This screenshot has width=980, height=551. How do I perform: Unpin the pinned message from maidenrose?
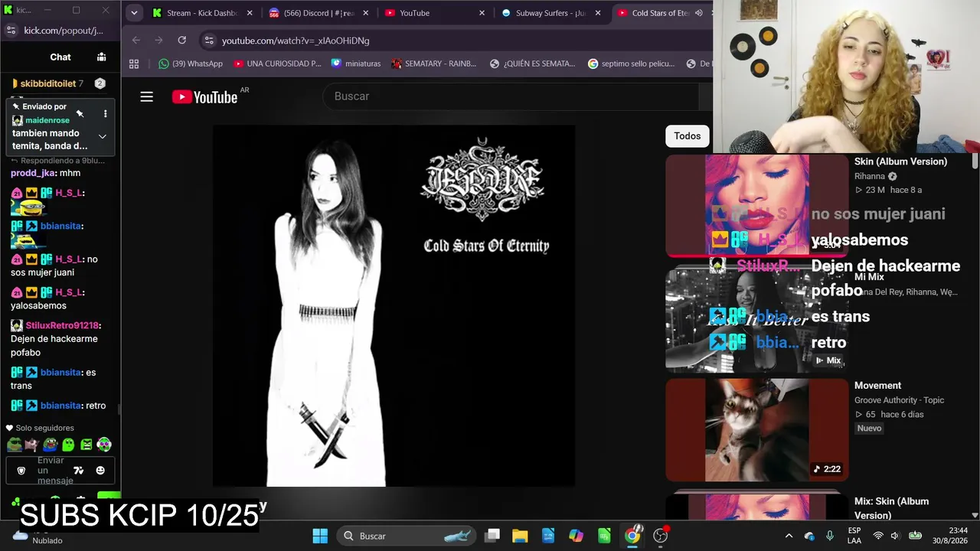click(80, 113)
